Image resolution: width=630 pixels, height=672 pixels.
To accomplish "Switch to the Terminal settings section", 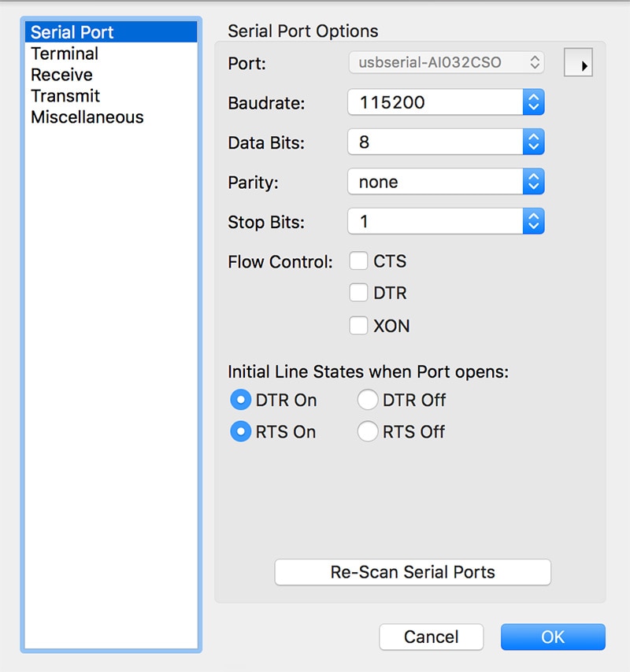I will pos(65,54).
